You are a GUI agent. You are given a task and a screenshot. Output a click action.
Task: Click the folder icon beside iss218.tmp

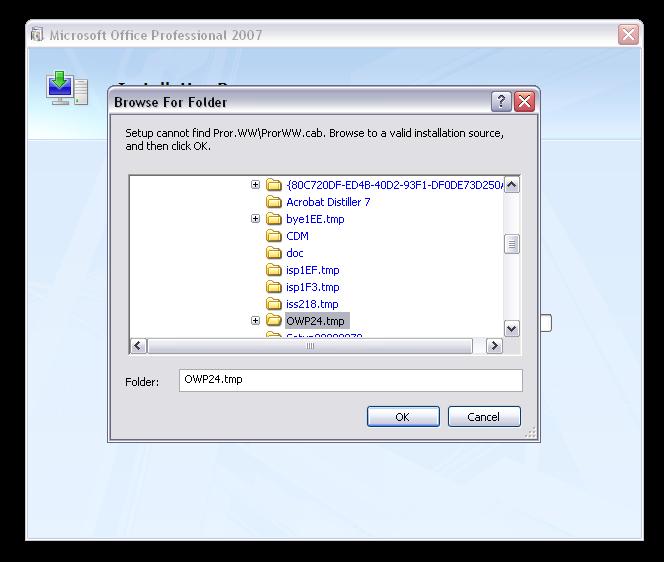pos(274,304)
